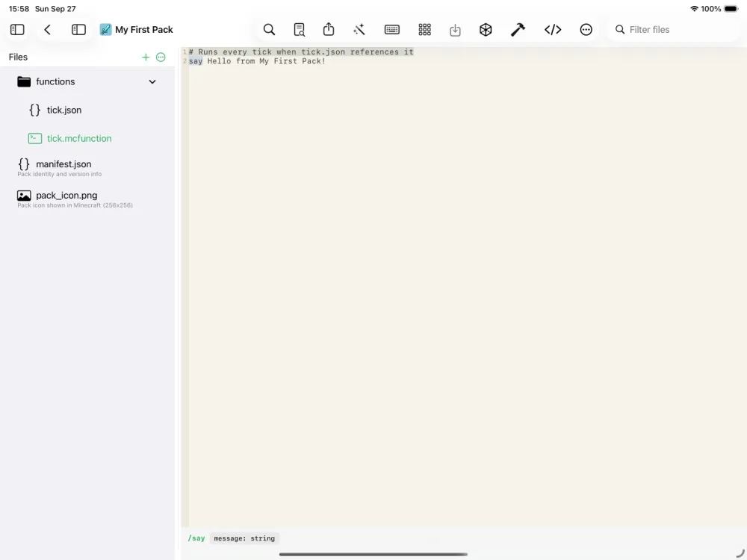This screenshot has height=560, width=747.
Task: Open tick.mcfunction file
Action: [87, 139]
